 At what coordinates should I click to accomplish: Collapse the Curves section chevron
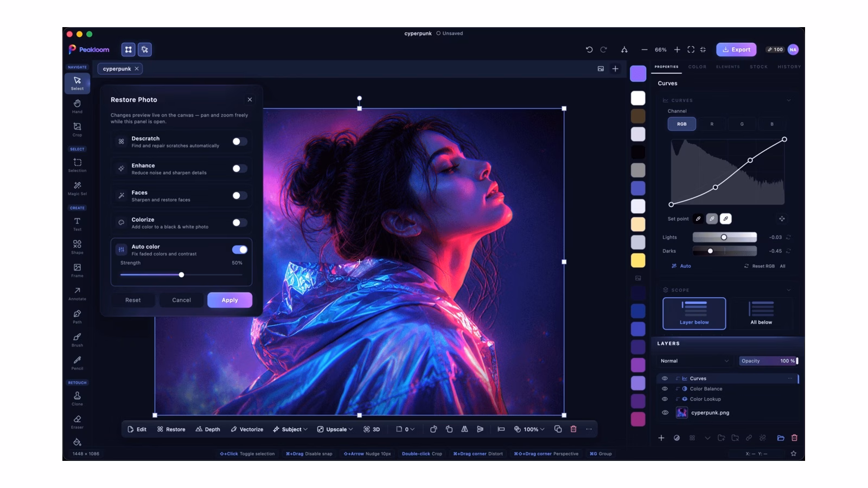[x=789, y=100]
